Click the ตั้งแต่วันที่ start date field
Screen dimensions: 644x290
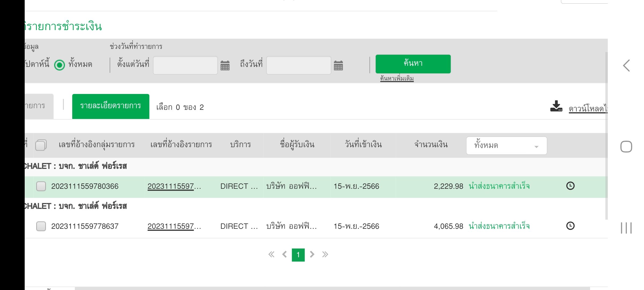tap(185, 65)
